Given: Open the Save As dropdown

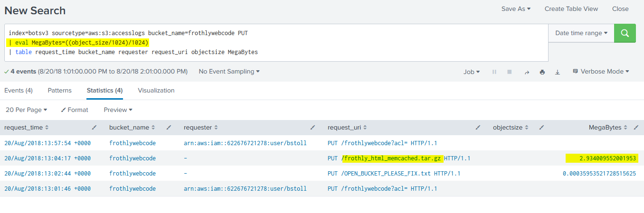Looking at the screenshot, I should pyautogui.click(x=516, y=9).
